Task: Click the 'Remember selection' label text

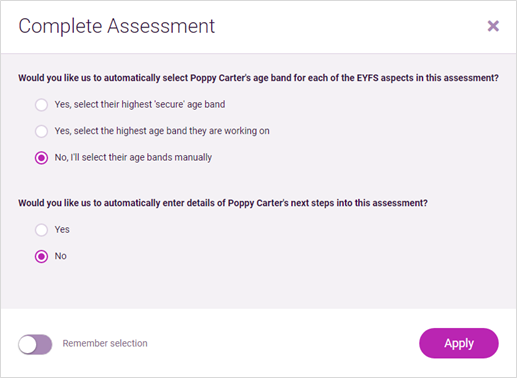Action: (x=105, y=343)
